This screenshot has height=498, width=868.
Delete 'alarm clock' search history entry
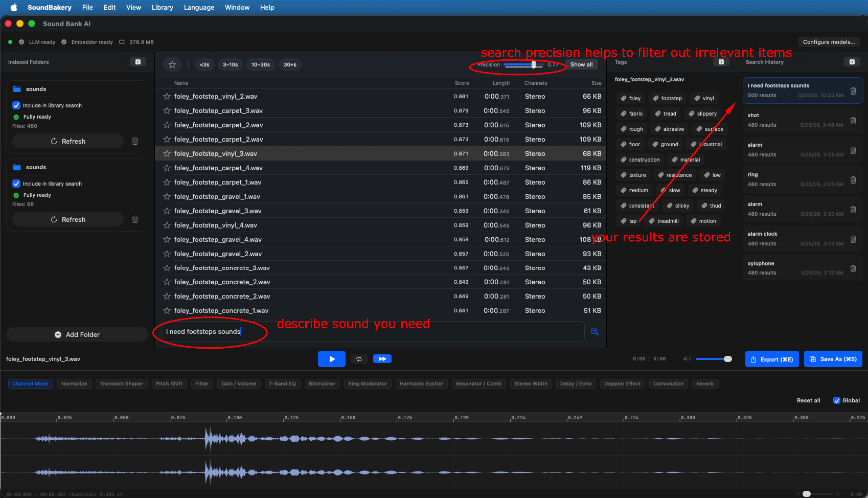coord(853,239)
